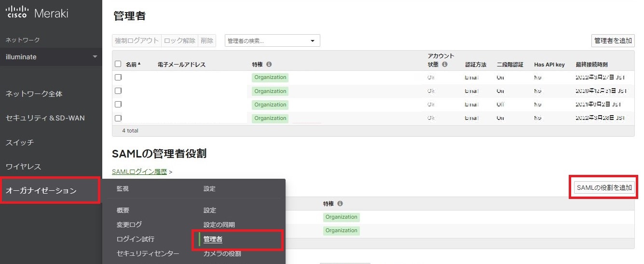Screen dimensions: 644x264
Task: Check the fourth administrator row checkbox
Action: [118, 118]
